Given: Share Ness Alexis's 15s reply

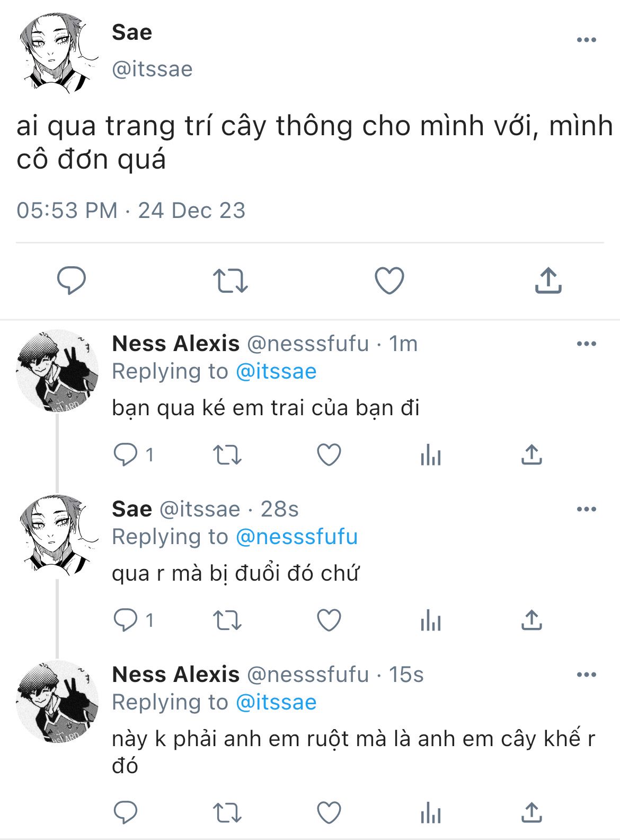Looking at the screenshot, I should (532, 812).
